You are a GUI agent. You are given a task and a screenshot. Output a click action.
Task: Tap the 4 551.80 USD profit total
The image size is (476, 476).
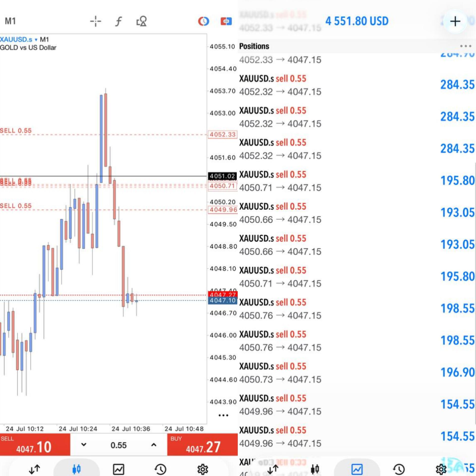(x=357, y=21)
